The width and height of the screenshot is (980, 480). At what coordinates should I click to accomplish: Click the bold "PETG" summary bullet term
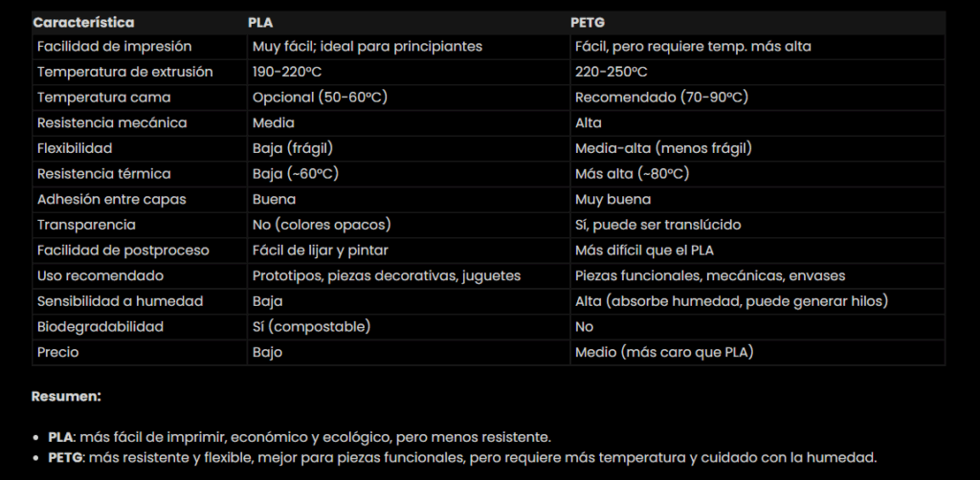[66, 457]
